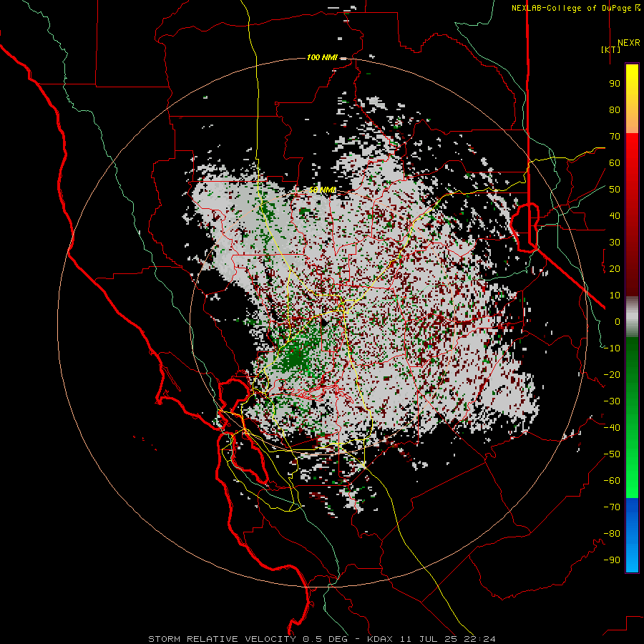Select the 80 value on velocity scale
644x644 pixels.
615,110
